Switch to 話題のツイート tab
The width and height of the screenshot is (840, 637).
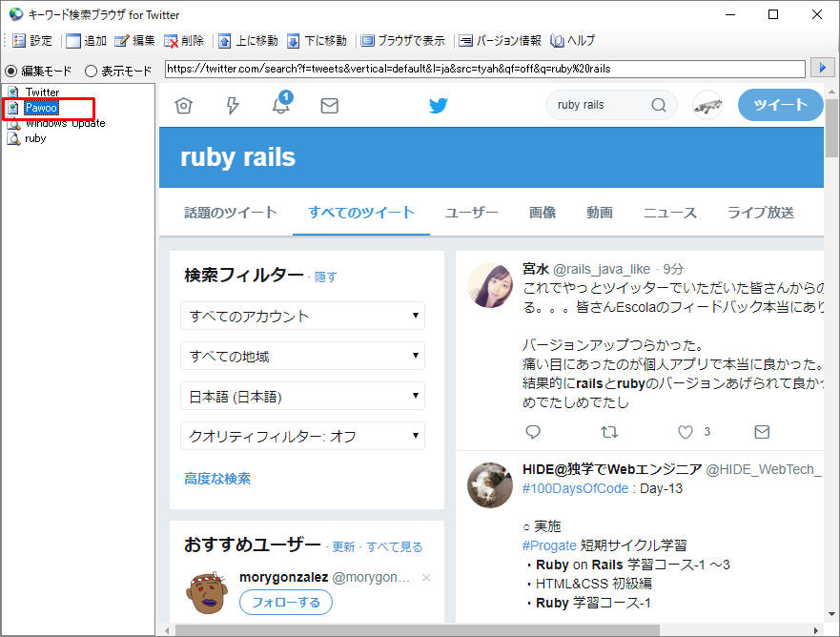click(x=231, y=213)
